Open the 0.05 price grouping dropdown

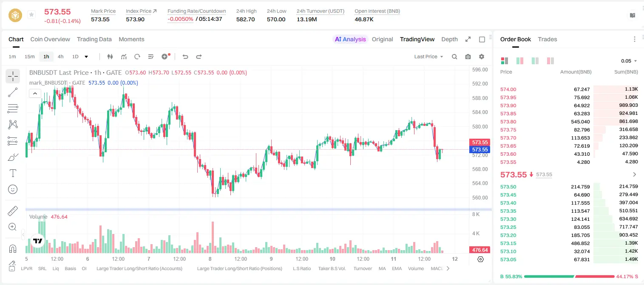click(629, 61)
